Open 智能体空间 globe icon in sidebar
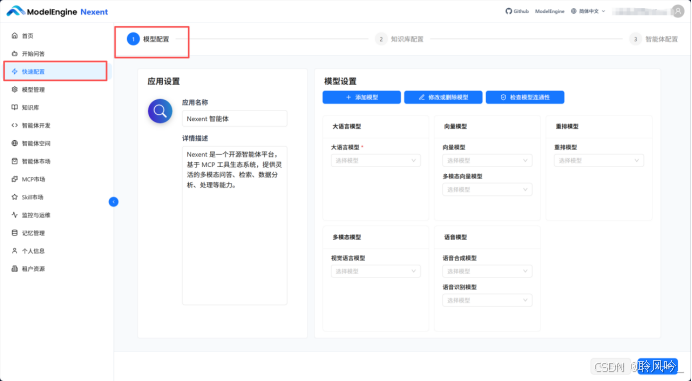The width and height of the screenshot is (692, 381). coord(15,143)
